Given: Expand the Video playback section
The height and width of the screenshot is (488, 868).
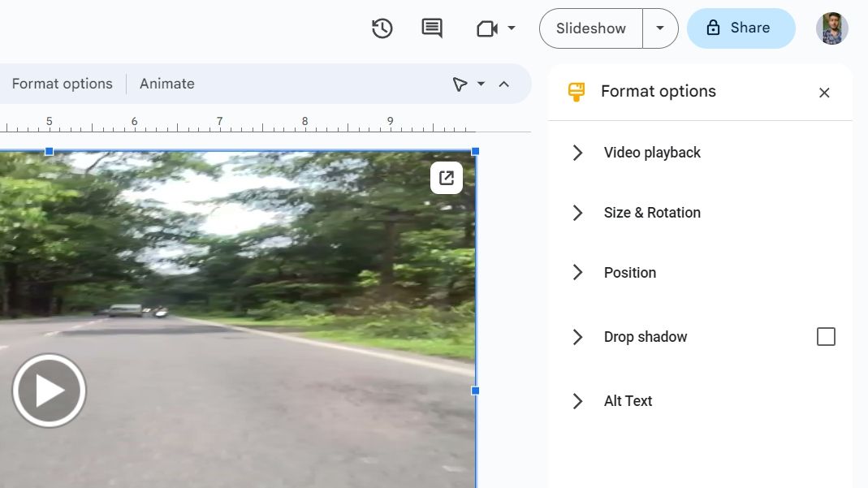Looking at the screenshot, I should click(x=577, y=153).
